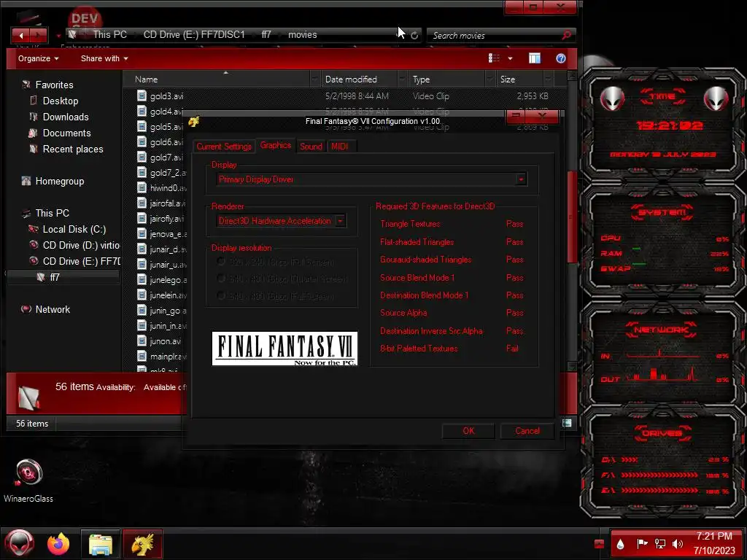
Task: Click the search magnifier icon
Action: coord(566,35)
